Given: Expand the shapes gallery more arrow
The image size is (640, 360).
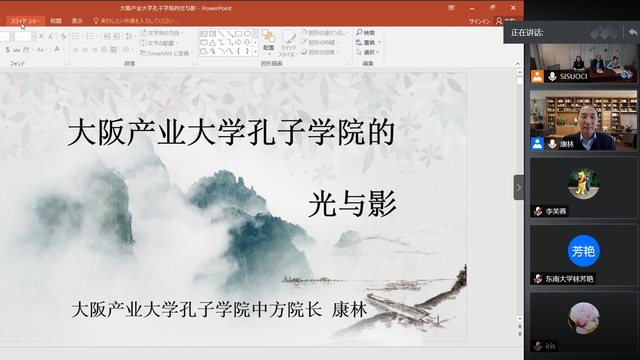Looking at the screenshot, I should coord(256,52).
